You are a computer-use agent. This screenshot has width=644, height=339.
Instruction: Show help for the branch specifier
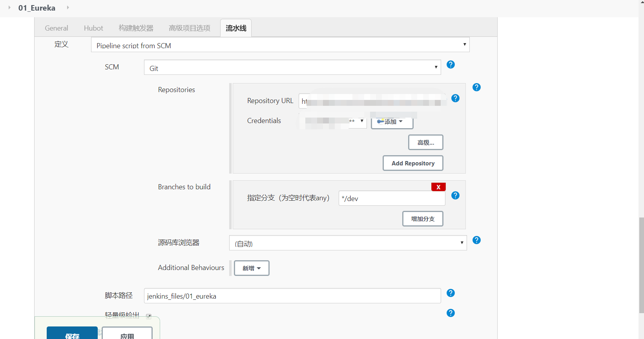coord(455,196)
